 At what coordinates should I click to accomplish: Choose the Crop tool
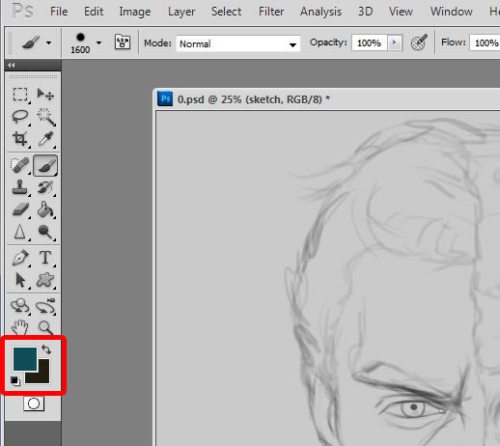(20, 139)
